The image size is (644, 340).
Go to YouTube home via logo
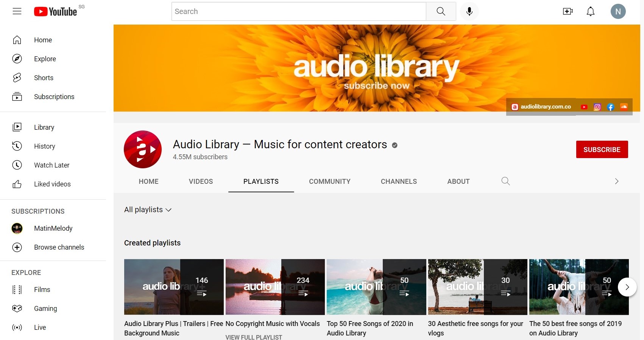pyautogui.click(x=56, y=12)
